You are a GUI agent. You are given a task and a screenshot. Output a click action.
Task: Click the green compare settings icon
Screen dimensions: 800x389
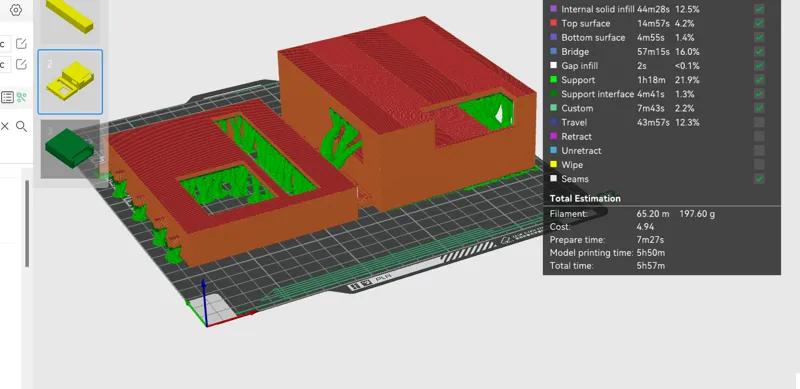pyautogui.click(x=21, y=97)
